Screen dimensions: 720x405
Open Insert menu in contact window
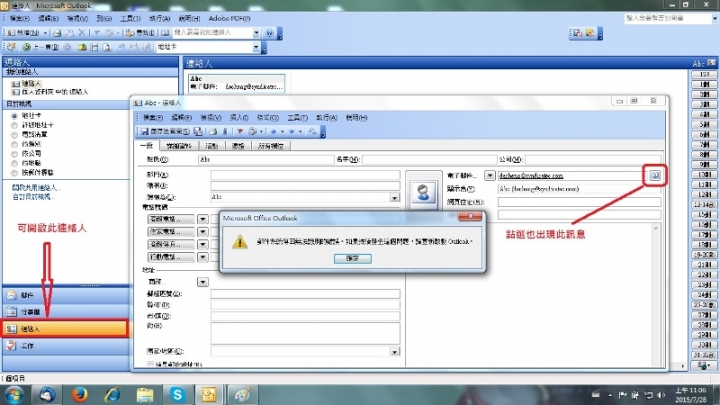click(x=239, y=118)
